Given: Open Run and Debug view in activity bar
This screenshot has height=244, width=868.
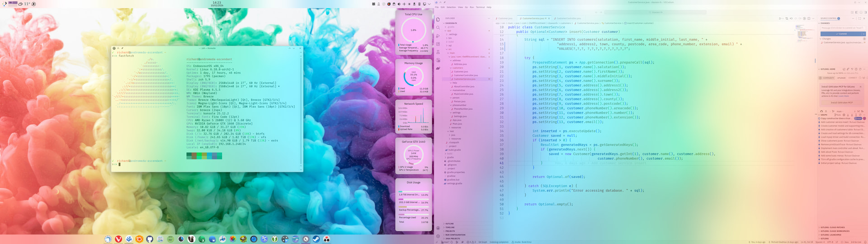Looking at the screenshot, I should (x=438, y=36).
